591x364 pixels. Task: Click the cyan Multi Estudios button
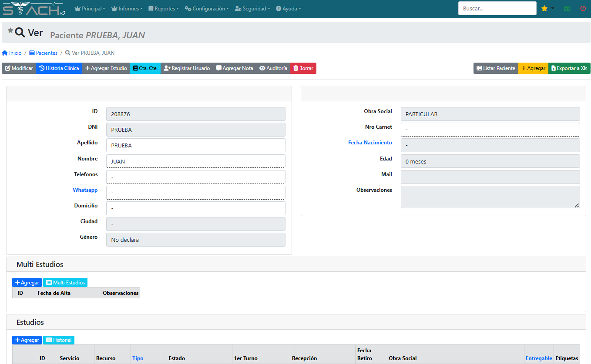65,283
